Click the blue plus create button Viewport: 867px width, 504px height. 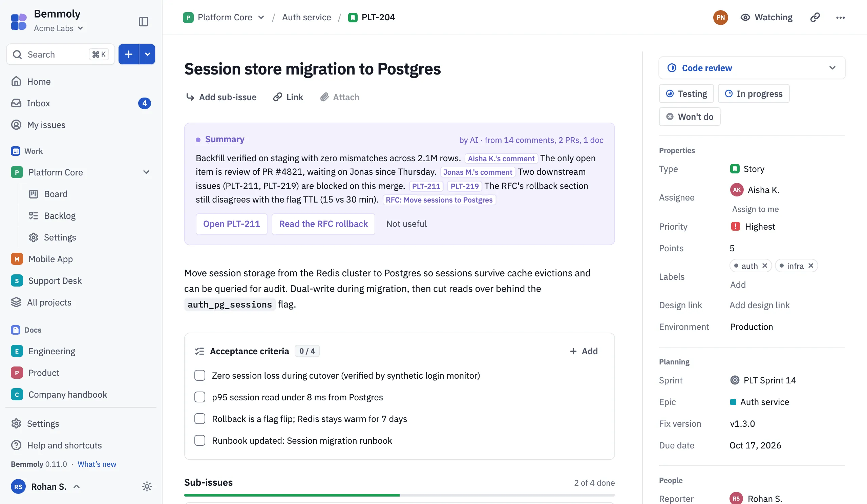click(129, 54)
